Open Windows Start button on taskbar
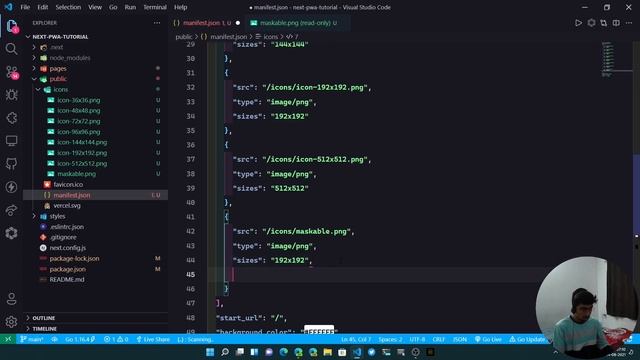The image size is (640, 360). [x=210, y=352]
